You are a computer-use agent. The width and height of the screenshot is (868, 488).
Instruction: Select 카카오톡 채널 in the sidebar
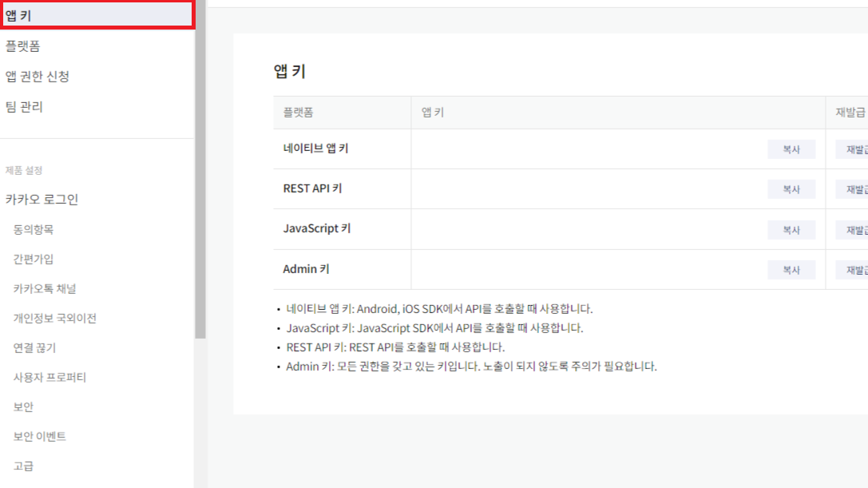44,288
